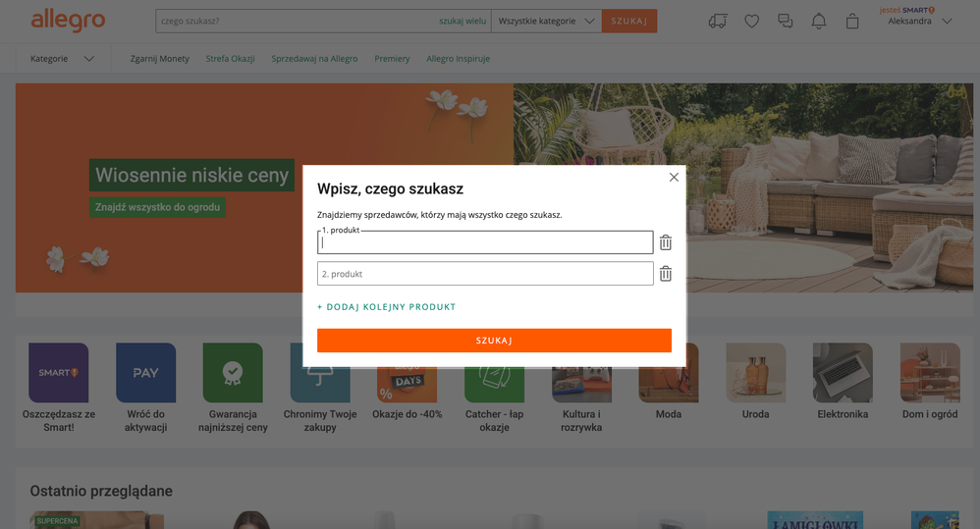Click the Ostatnio przeglądane heading
This screenshot has width=980, height=529.
(x=101, y=491)
